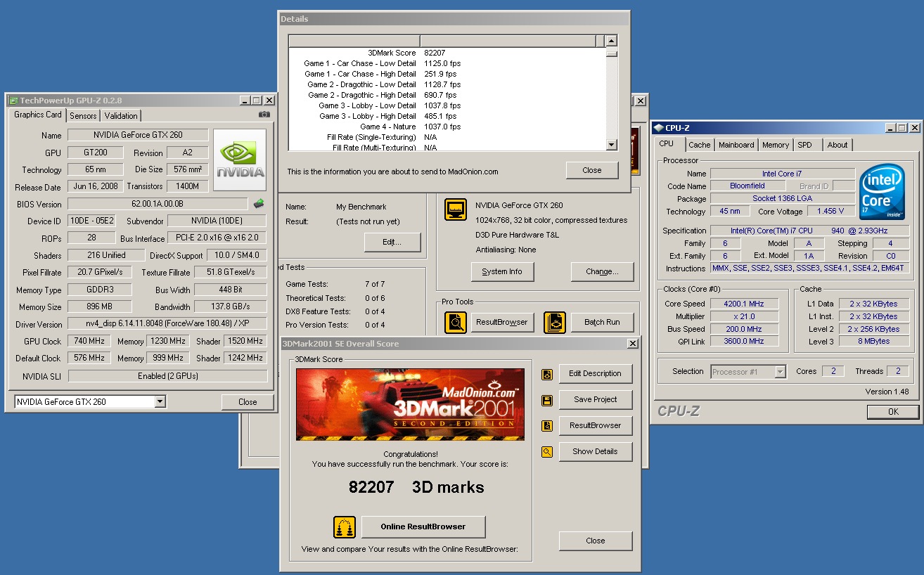Click the Driver Version field in GPU-Z
The image size is (924, 575).
(x=167, y=324)
